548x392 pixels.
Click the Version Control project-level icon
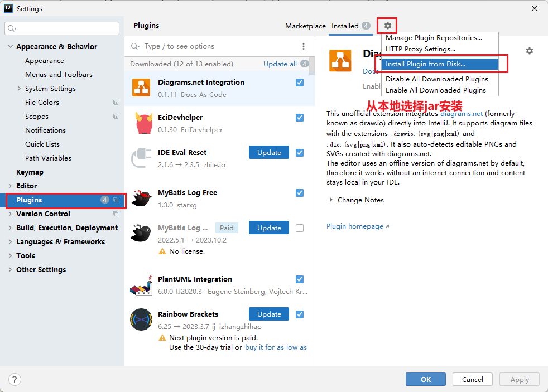(x=116, y=214)
